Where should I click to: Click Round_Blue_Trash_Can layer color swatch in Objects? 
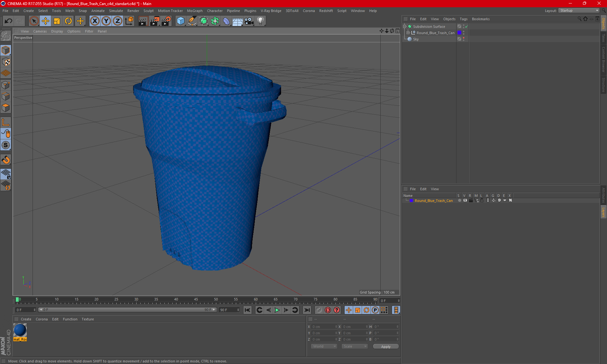point(459,33)
